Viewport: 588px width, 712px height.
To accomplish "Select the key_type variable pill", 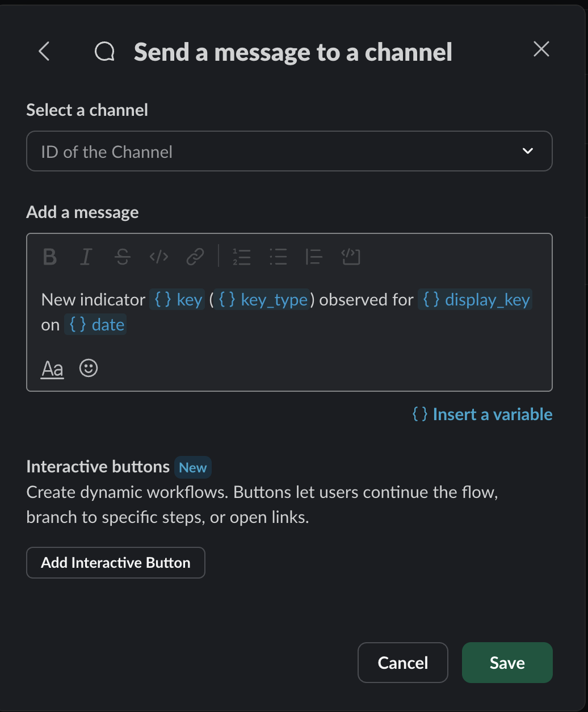I will coord(262,299).
